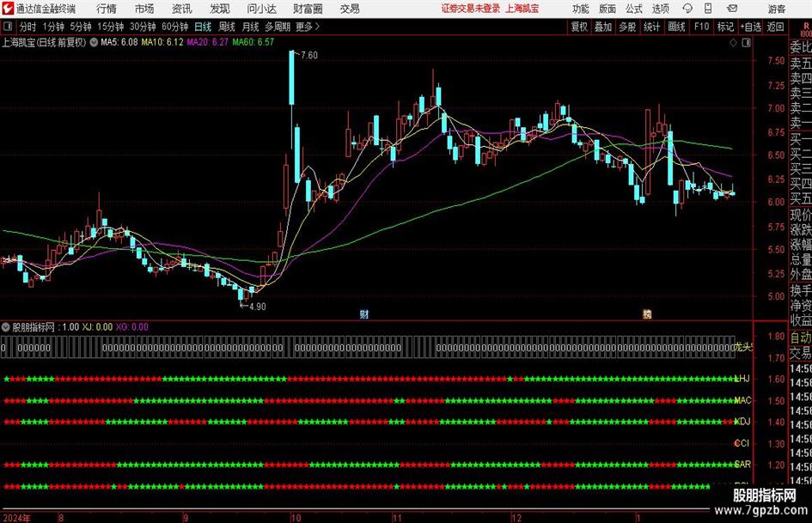The width and height of the screenshot is (812, 523).
Task: Switch to 30分钟 period tab
Action: (143, 27)
